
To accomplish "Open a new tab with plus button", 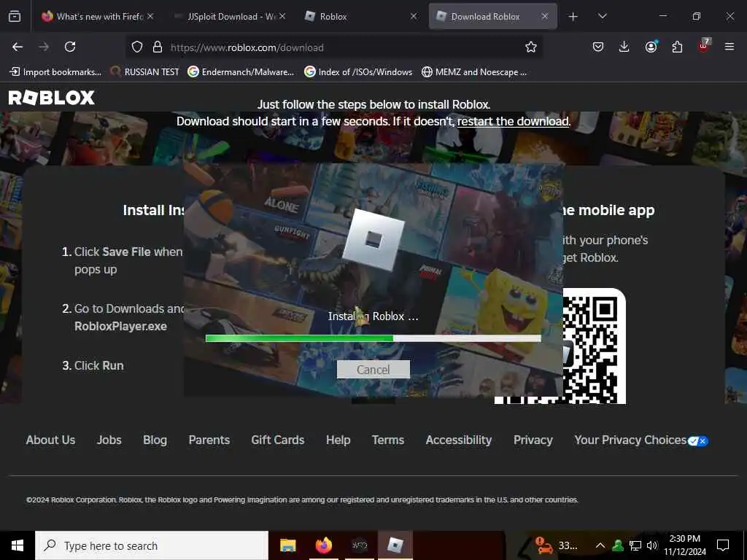I will click(x=573, y=17).
